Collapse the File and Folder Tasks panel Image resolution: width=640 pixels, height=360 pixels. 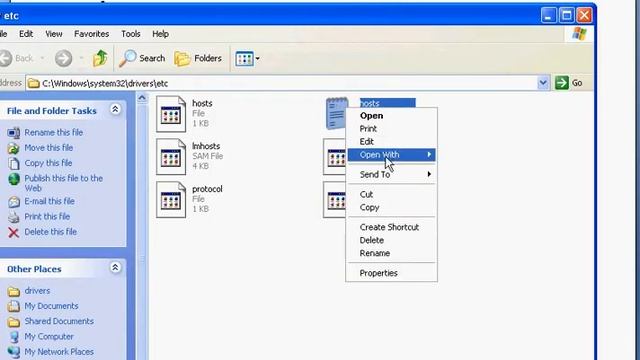115,109
